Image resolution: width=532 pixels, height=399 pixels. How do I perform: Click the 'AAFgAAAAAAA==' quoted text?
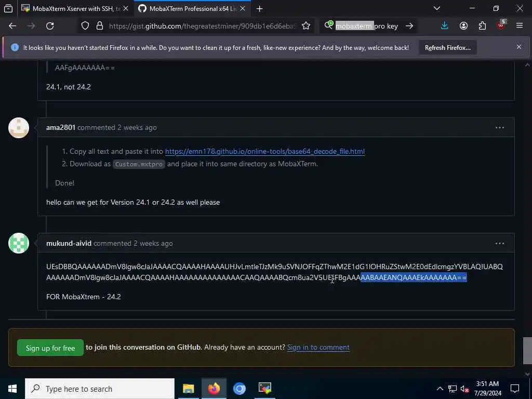(85, 68)
